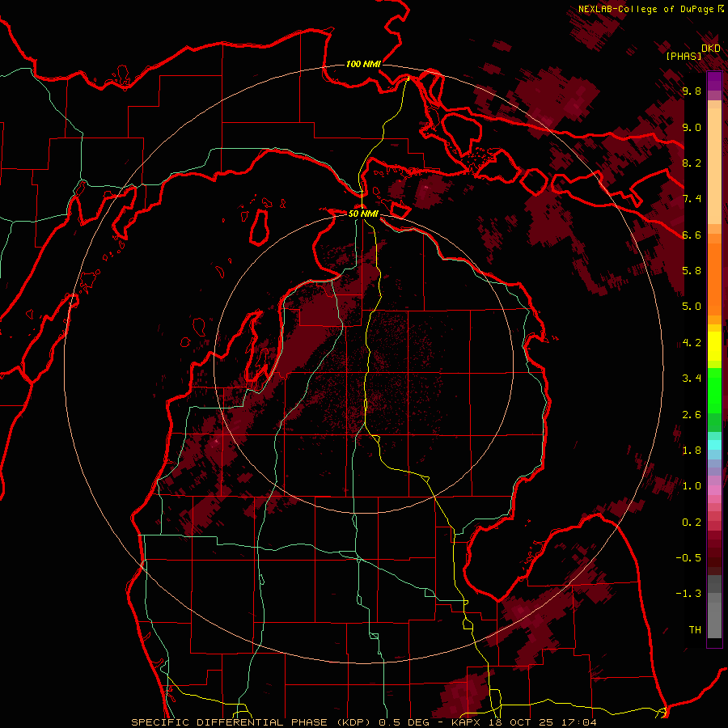Click the -0.5 legend value
Image resolution: width=728 pixels, height=728 pixels.
pos(688,558)
